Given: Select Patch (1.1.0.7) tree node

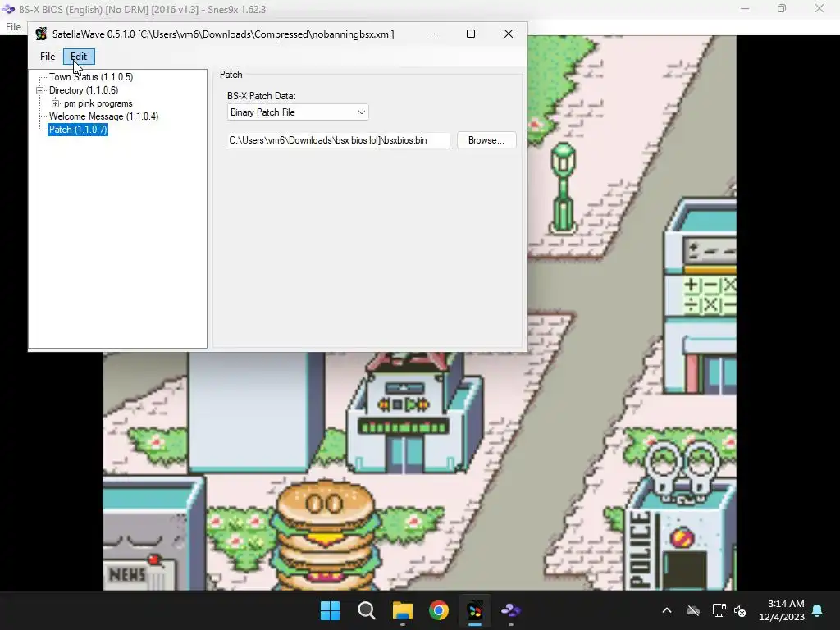Looking at the screenshot, I should pos(78,130).
